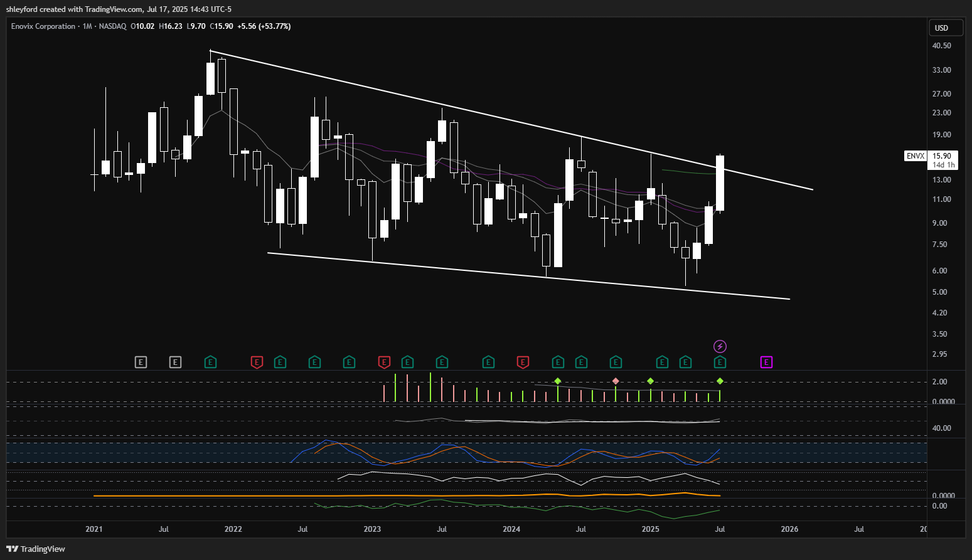
Task: Click the 27.00 price scale label
Action: coord(941,94)
